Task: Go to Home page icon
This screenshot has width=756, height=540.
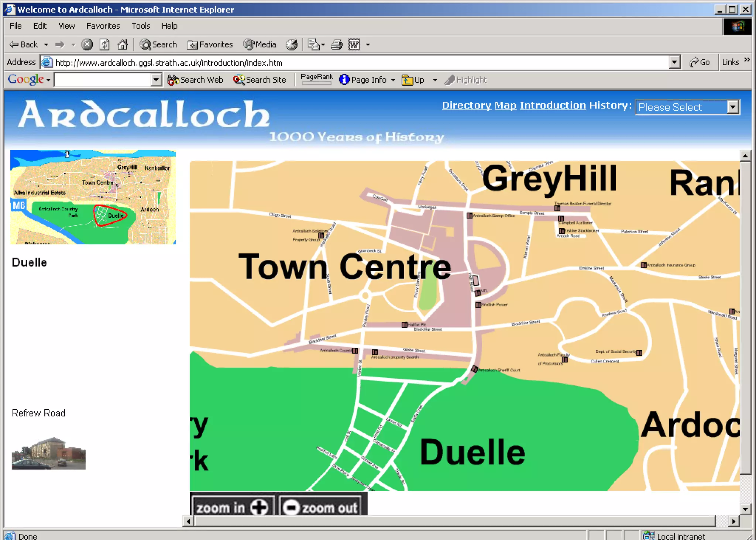Action: (x=123, y=45)
